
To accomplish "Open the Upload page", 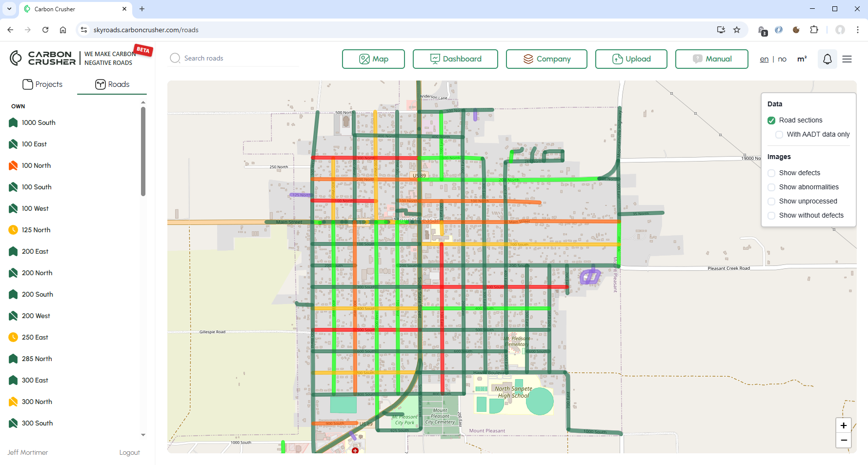I will [x=631, y=59].
